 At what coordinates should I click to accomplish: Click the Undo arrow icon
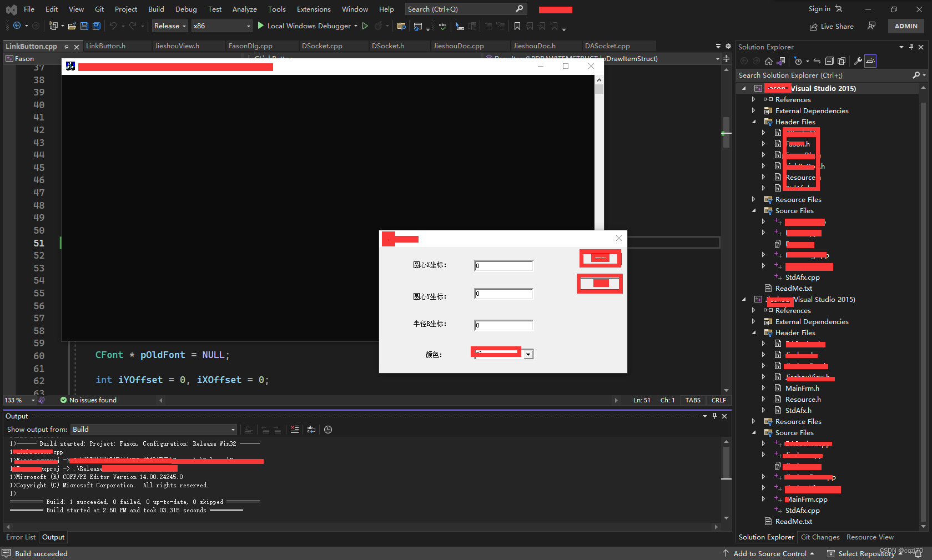(113, 26)
